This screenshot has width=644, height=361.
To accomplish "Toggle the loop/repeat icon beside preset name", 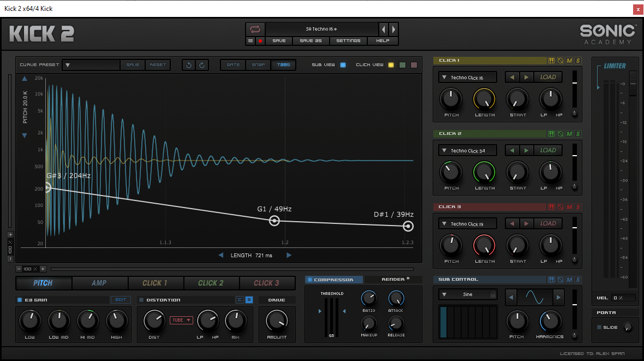I will click(x=255, y=29).
